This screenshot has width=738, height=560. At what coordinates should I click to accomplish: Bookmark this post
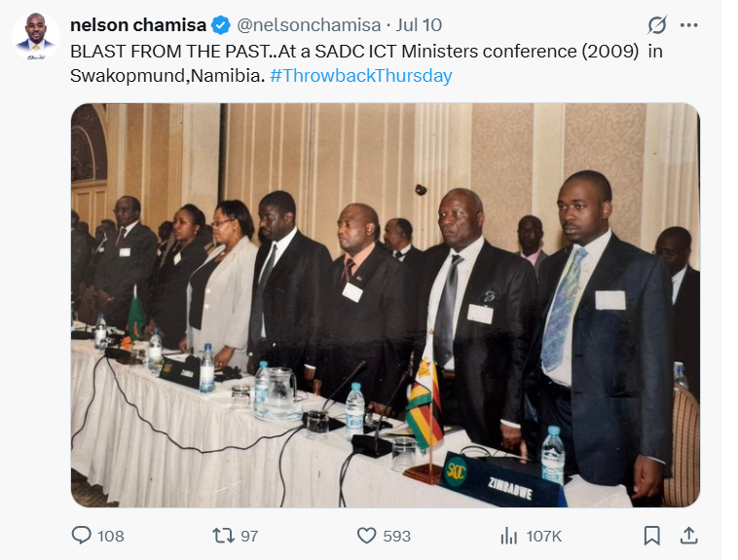pos(652,536)
